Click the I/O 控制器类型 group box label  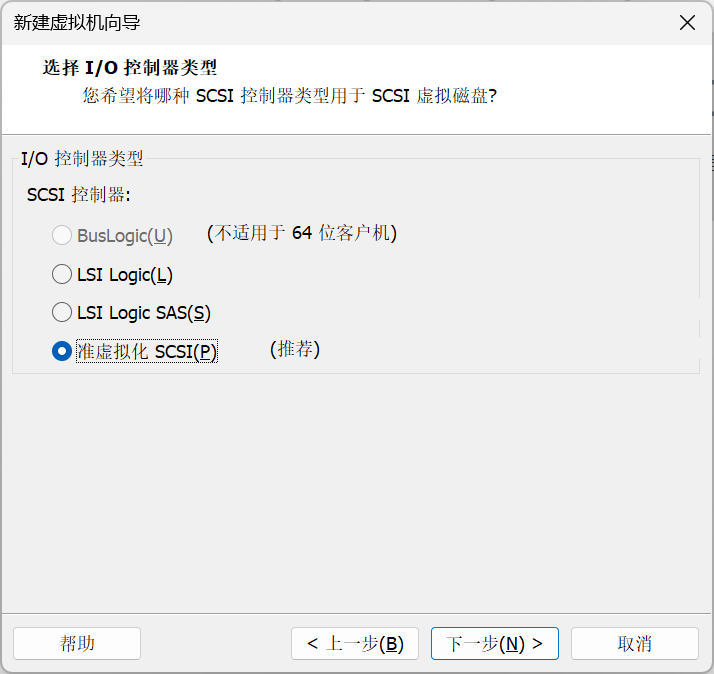click(82, 158)
